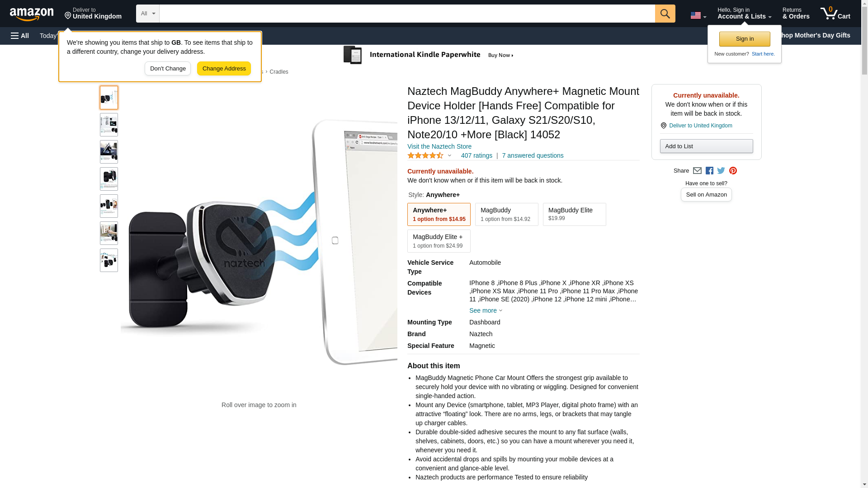The width and height of the screenshot is (868, 488).
Task: Share product on Facebook
Action: click(709, 171)
